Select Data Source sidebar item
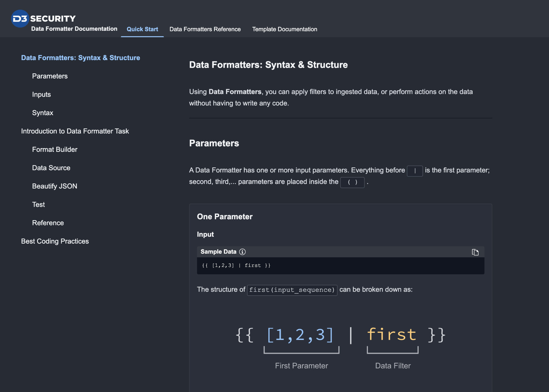This screenshot has width=549, height=392. tap(51, 168)
